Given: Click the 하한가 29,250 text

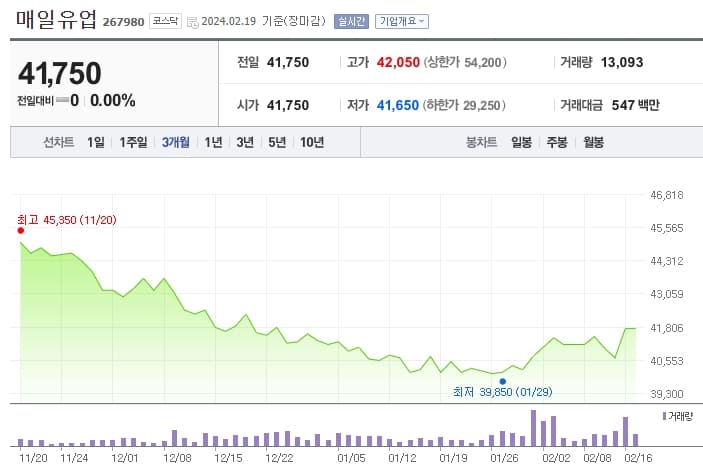Looking at the screenshot, I should (x=464, y=105).
